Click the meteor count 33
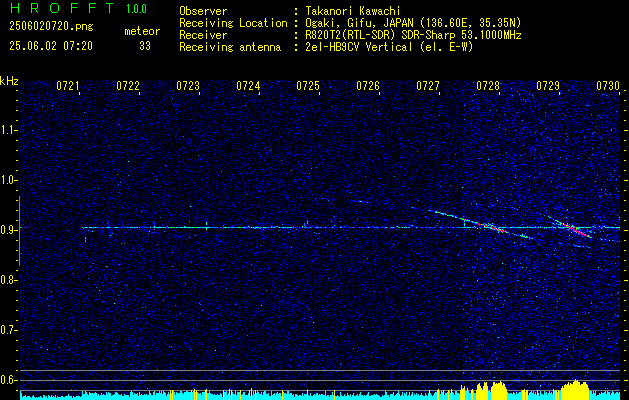The height and width of the screenshot is (400, 629). coord(145,46)
